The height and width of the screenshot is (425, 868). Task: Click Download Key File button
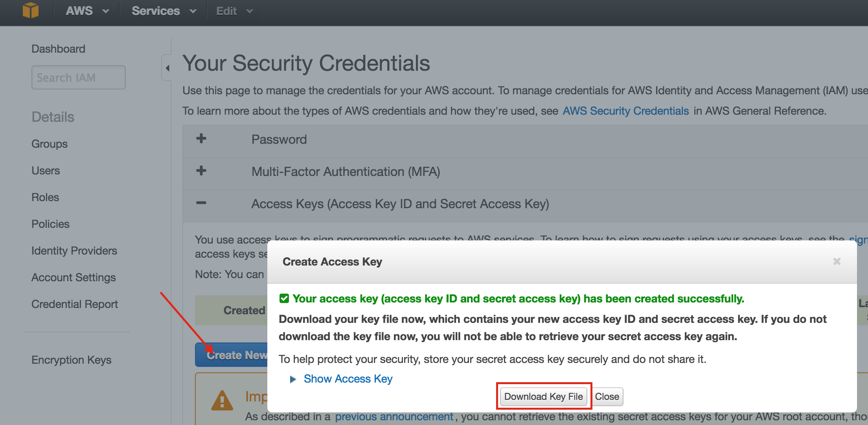(543, 396)
